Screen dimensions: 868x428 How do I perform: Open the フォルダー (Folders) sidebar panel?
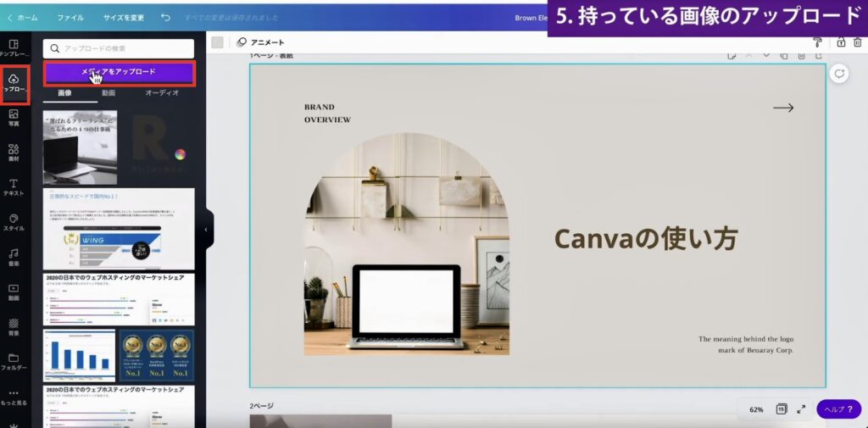pyautogui.click(x=14, y=362)
